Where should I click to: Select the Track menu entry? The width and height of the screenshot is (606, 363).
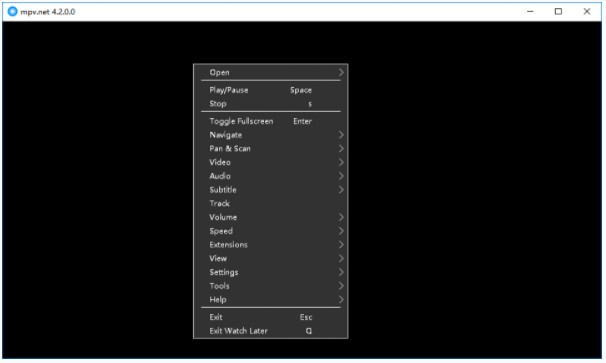pos(271,203)
